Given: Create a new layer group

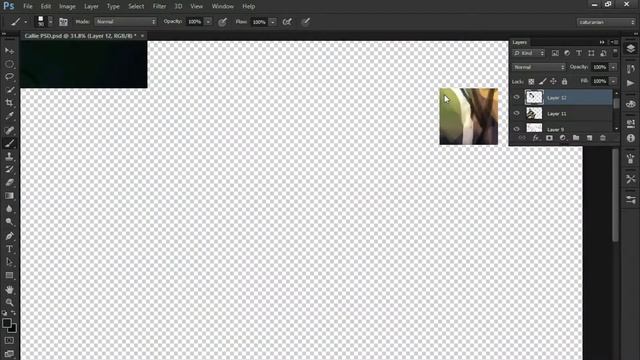Looking at the screenshot, I should tap(576, 138).
